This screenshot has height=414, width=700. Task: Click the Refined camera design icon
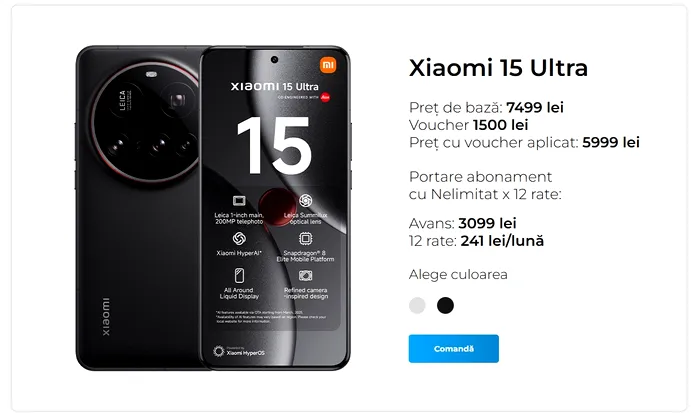(x=305, y=276)
